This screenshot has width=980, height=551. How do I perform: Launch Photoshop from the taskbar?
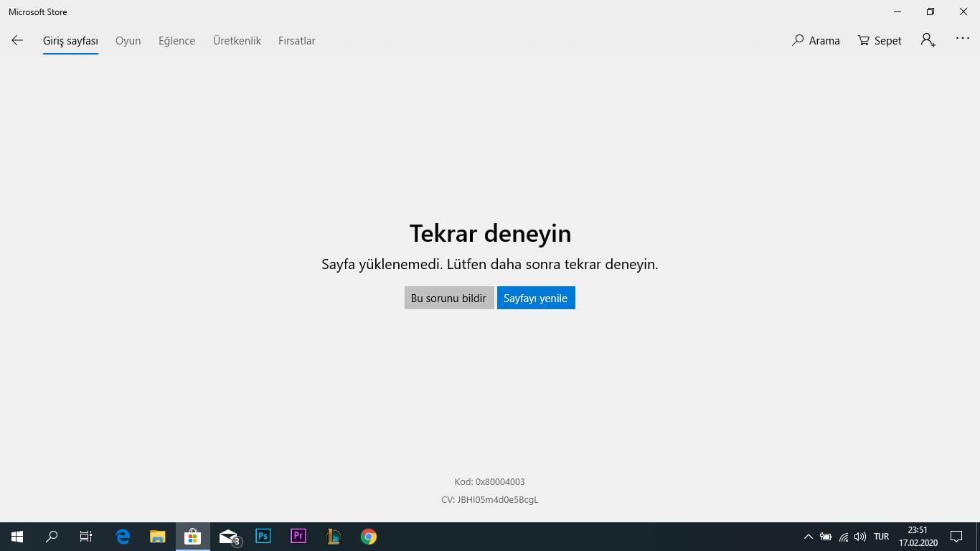click(263, 537)
